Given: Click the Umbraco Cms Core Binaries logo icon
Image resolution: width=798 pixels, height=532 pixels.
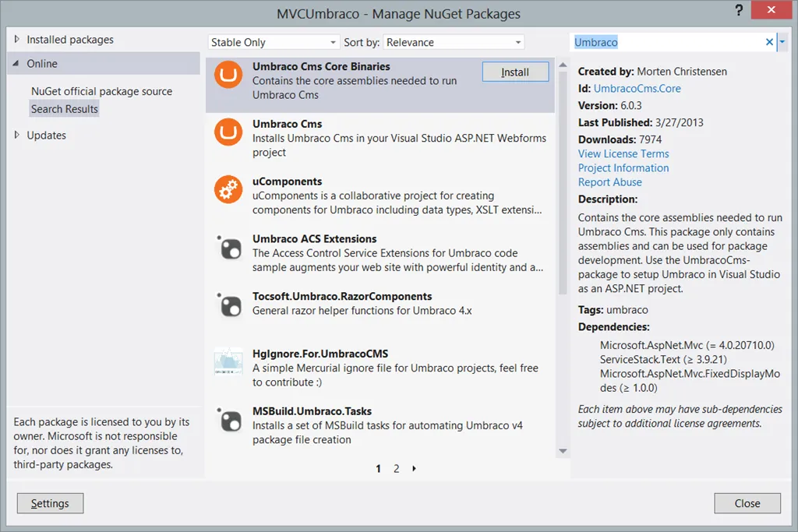Looking at the screenshot, I should (x=228, y=76).
